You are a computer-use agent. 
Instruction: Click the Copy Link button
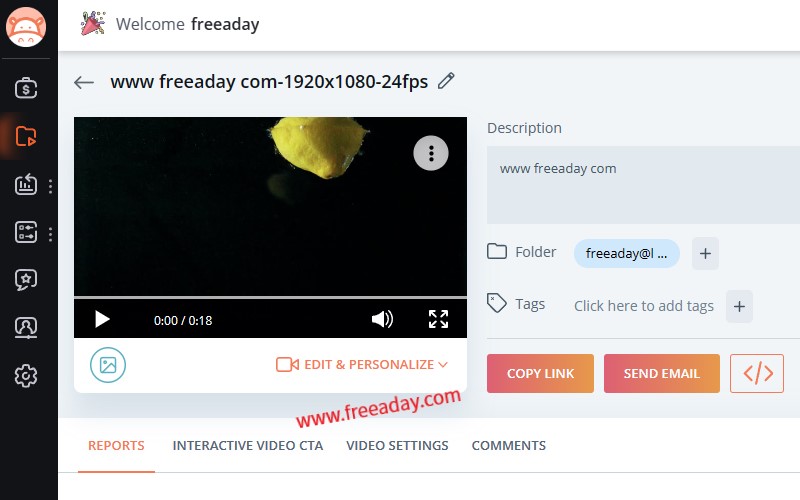pos(540,373)
